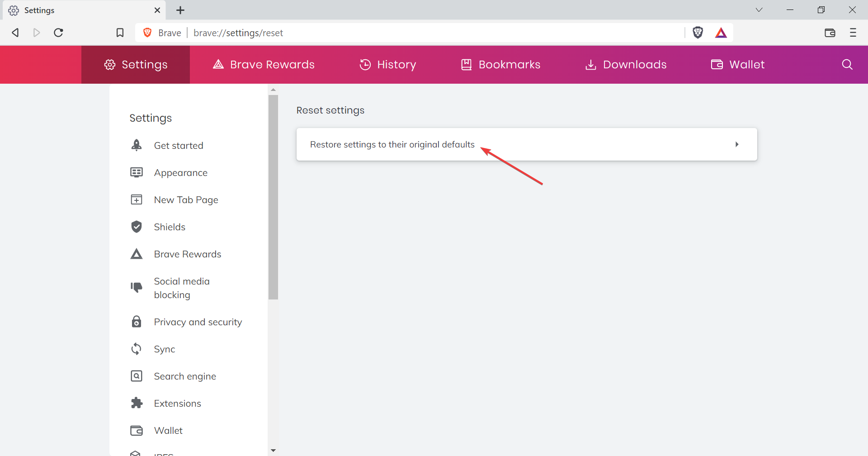Search settings with the magnifier icon
The height and width of the screenshot is (456, 868).
[x=847, y=65]
